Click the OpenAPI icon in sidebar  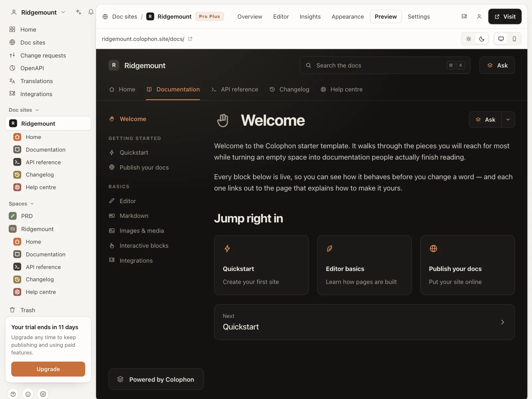click(x=12, y=68)
